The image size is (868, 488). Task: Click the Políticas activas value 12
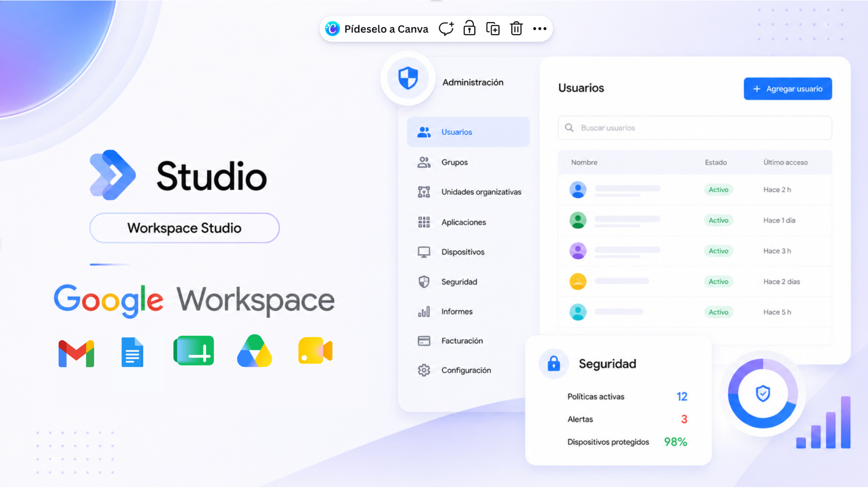pos(682,397)
